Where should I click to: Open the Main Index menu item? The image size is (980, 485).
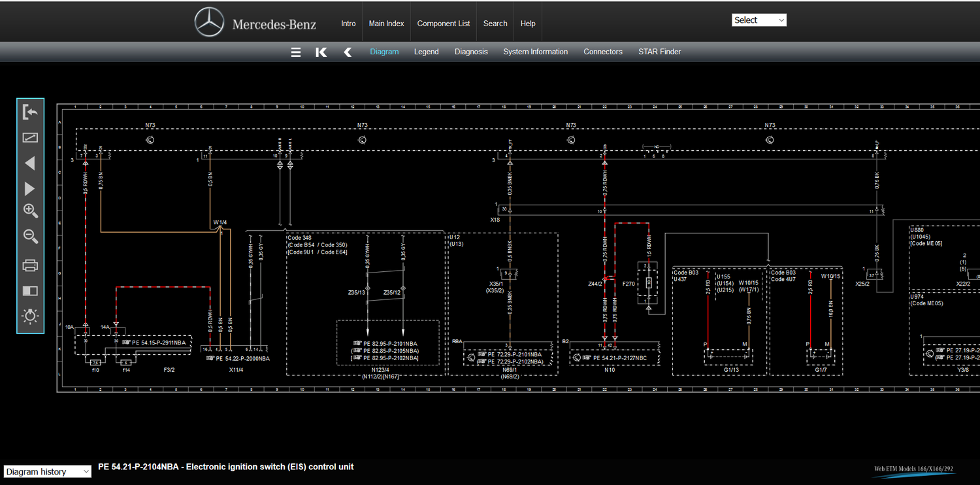[x=386, y=24]
